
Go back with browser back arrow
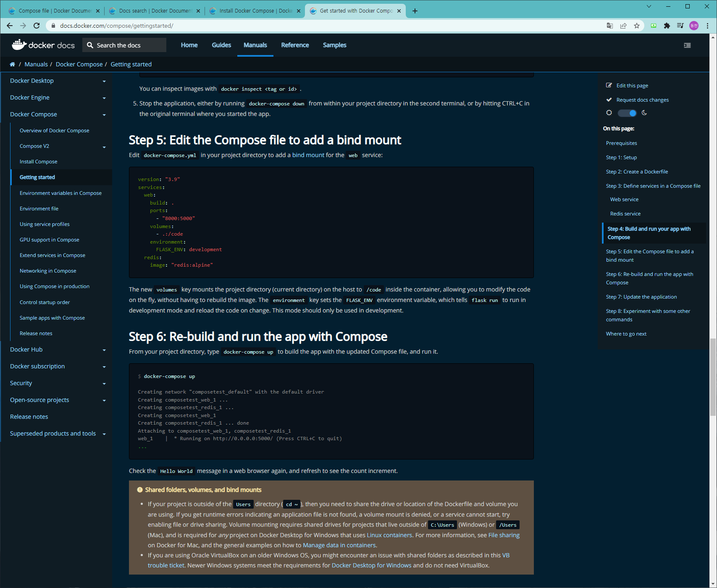coord(10,26)
